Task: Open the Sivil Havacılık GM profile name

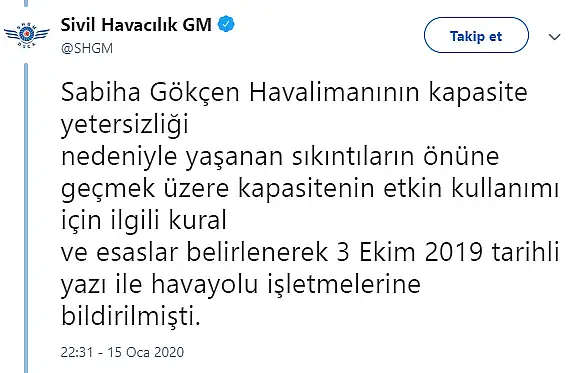Action: [136, 25]
